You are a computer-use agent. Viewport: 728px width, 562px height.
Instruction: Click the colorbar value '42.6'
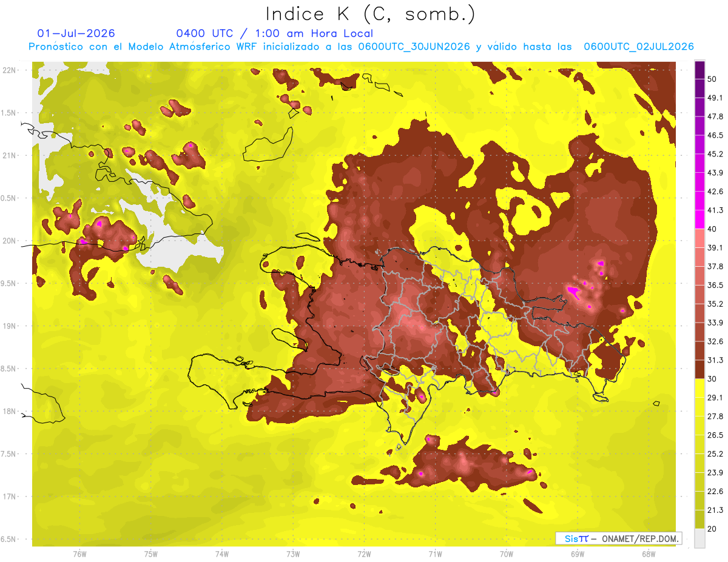pos(715,192)
